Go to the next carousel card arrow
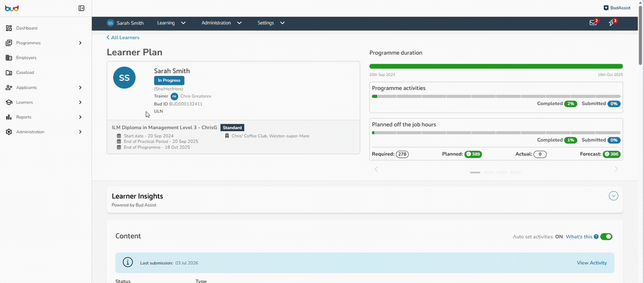644x283 pixels. click(616, 169)
